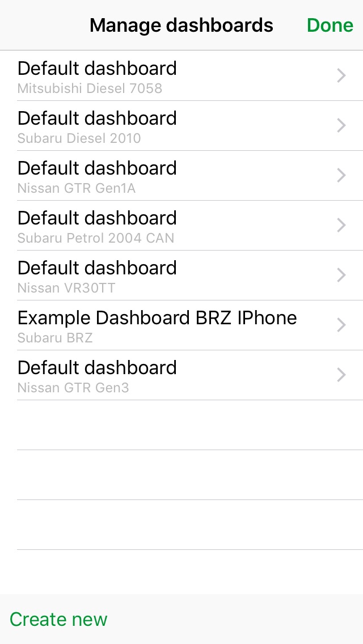Tap the Manage dashboards title
The width and height of the screenshot is (363, 644).
coord(181,26)
